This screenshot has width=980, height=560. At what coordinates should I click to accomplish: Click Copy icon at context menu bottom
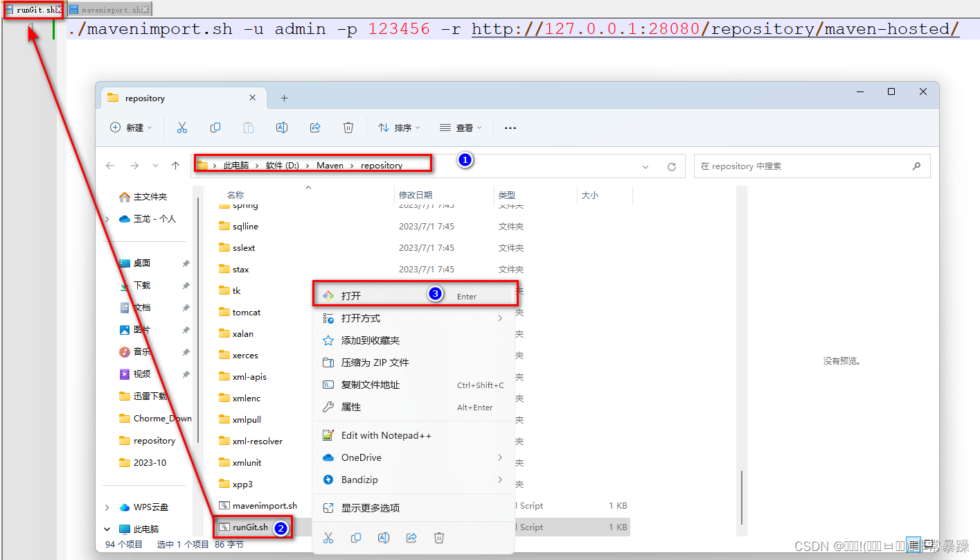(356, 538)
